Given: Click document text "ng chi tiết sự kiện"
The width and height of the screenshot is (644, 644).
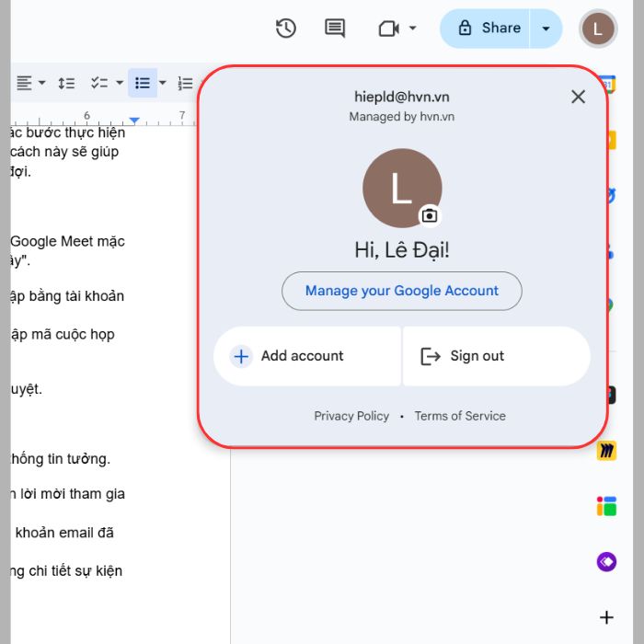Looking at the screenshot, I should 66,571.
